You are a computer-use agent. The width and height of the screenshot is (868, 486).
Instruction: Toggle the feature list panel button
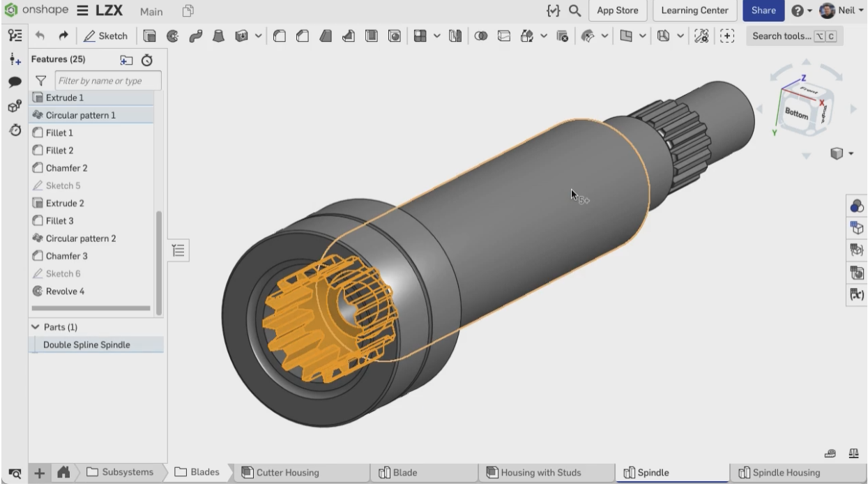point(178,250)
